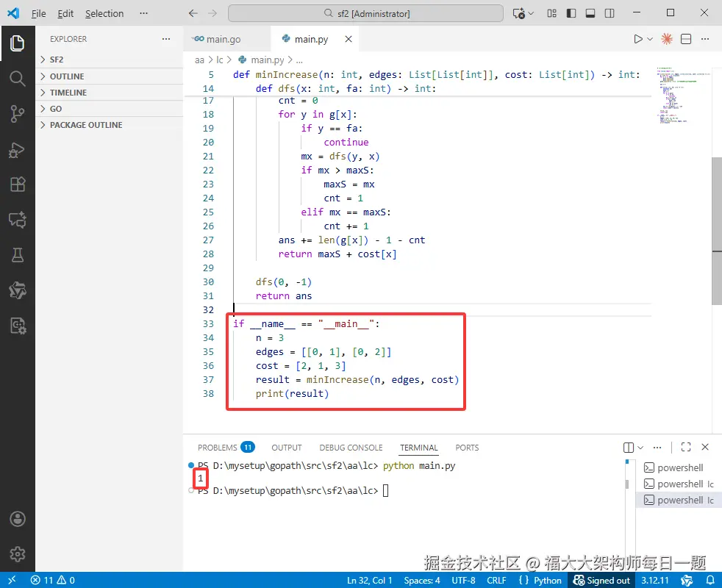Switch to the TERMINAL panel tab
This screenshot has height=588, width=722.
418,448
